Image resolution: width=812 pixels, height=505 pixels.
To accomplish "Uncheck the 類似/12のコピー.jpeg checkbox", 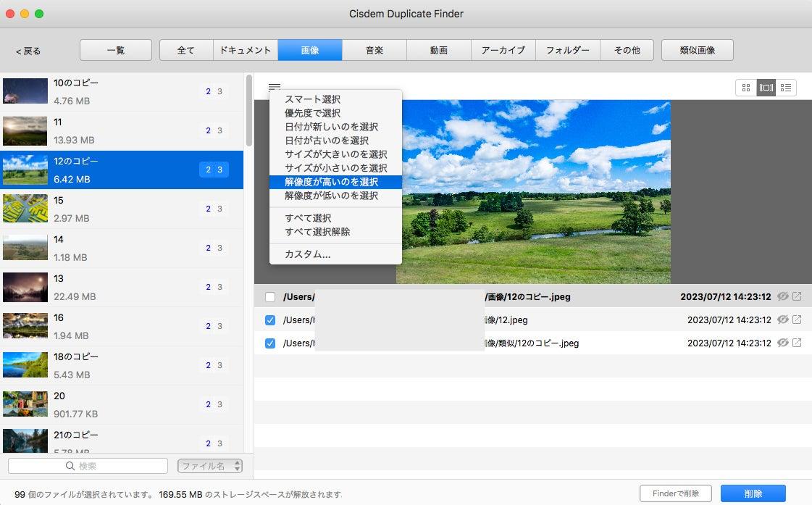I will [x=269, y=343].
